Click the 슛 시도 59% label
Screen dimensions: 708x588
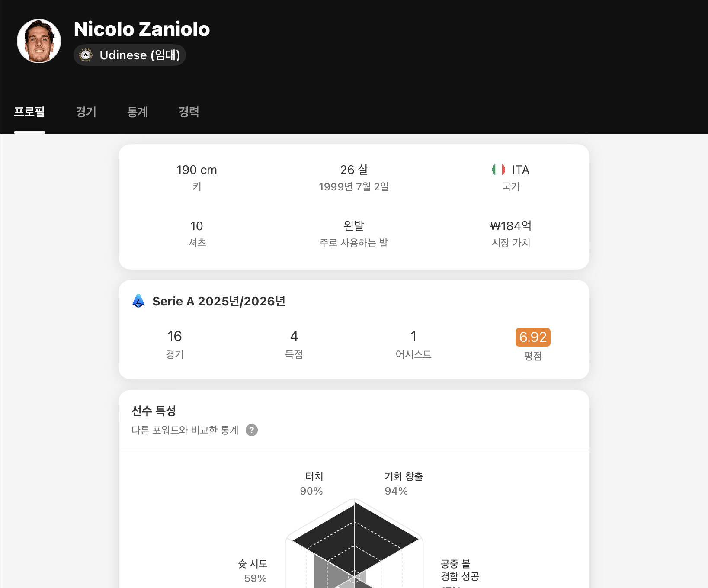pyautogui.click(x=254, y=571)
